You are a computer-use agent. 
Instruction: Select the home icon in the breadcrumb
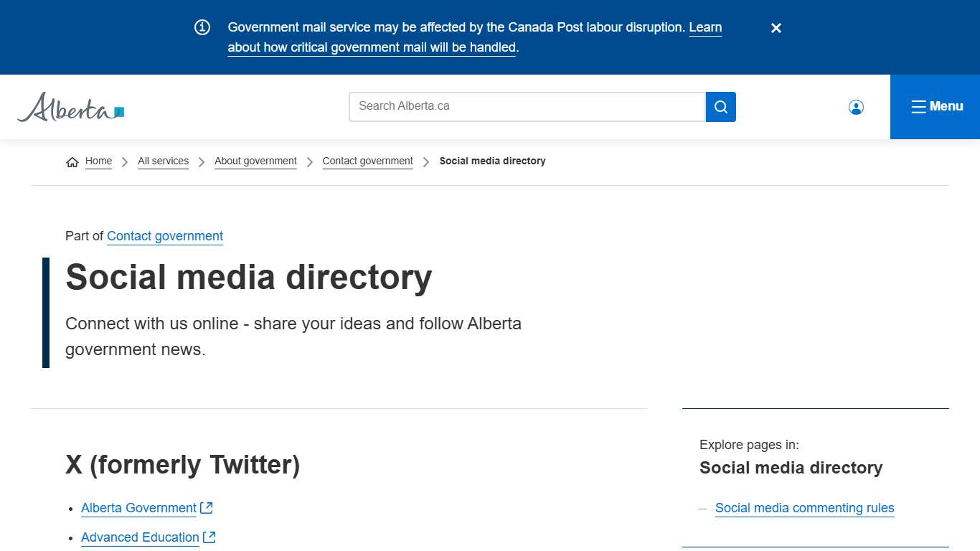pos(72,161)
